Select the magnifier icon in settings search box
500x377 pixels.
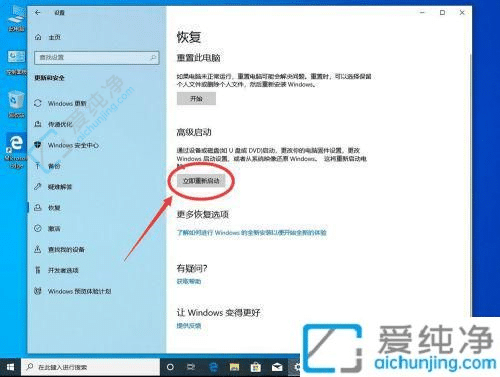pyautogui.click(x=153, y=57)
